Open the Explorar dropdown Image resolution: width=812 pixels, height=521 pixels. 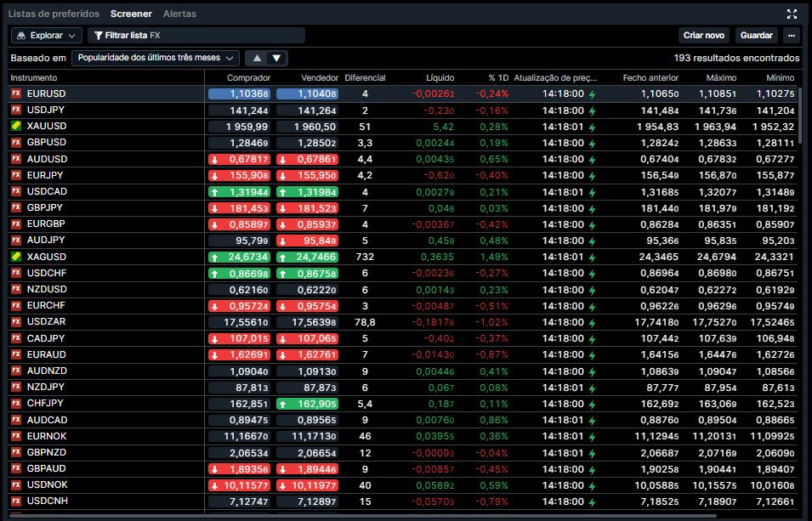pos(47,35)
